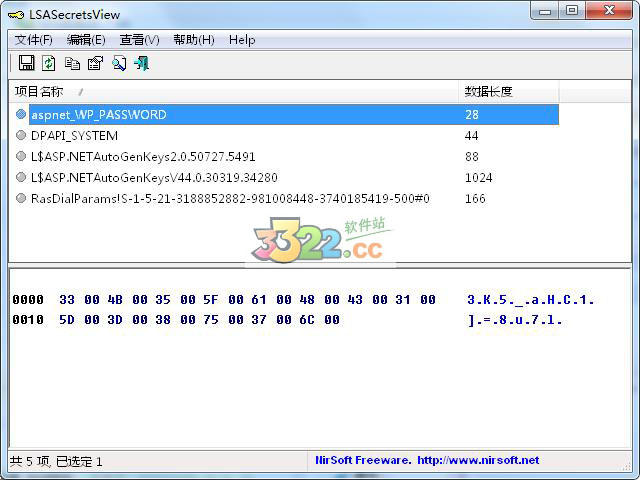
Task: Click the data length value 1024
Action: (478, 178)
